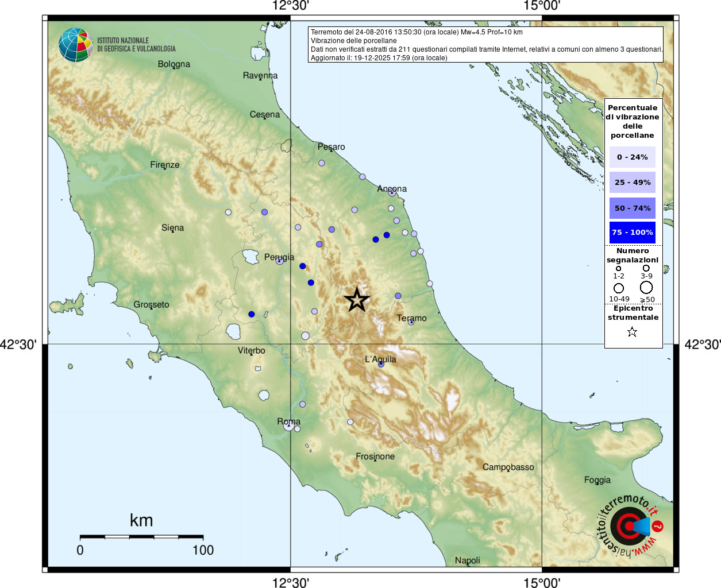Click the 0 - 24% legend swatch
The width and height of the screenshot is (721, 588).
632,157
